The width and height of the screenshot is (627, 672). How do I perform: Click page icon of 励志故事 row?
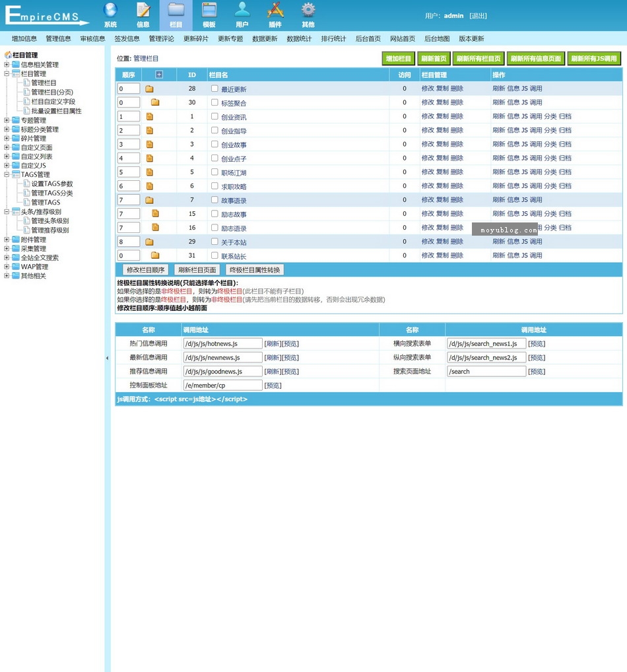click(x=156, y=214)
